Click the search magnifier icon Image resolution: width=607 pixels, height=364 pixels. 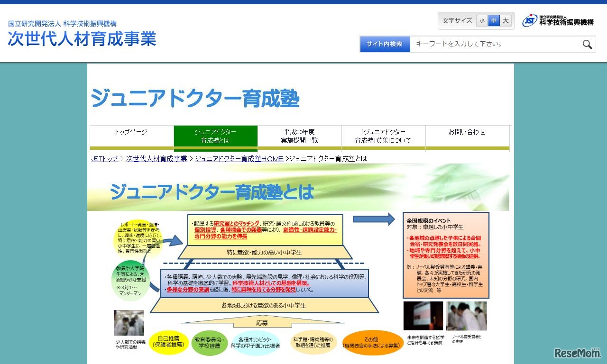pyautogui.click(x=587, y=44)
